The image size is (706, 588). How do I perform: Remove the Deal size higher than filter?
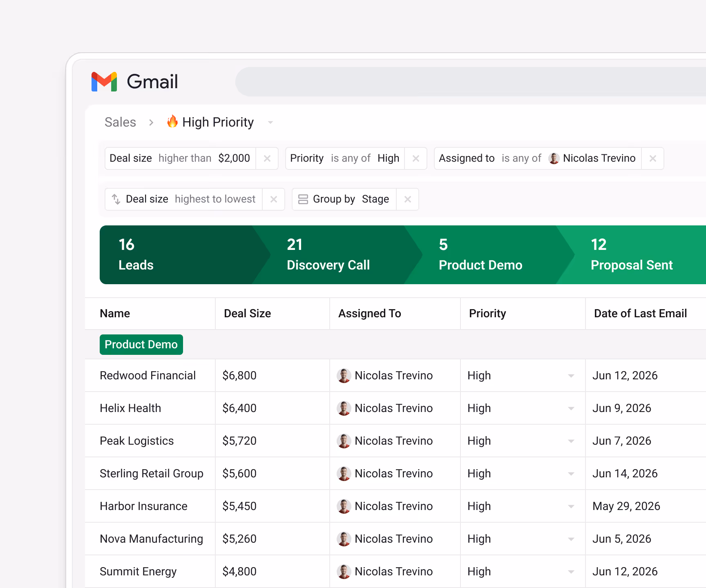pos(267,158)
